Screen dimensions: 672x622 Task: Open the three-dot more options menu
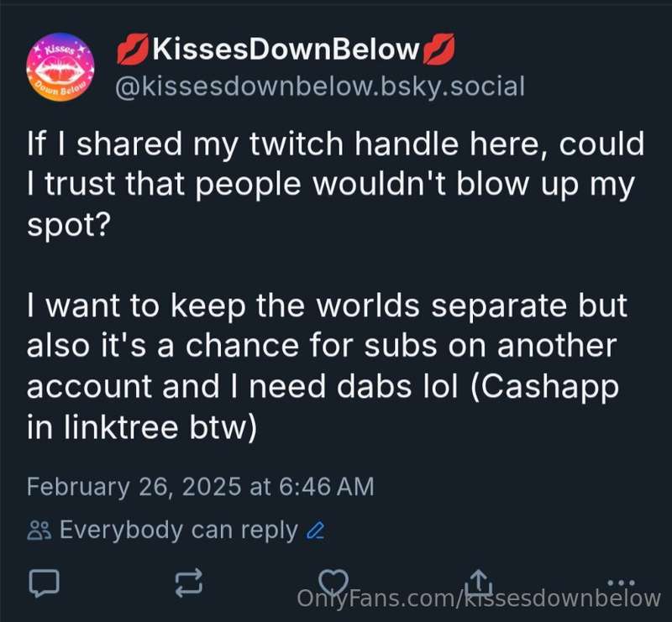point(621,583)
